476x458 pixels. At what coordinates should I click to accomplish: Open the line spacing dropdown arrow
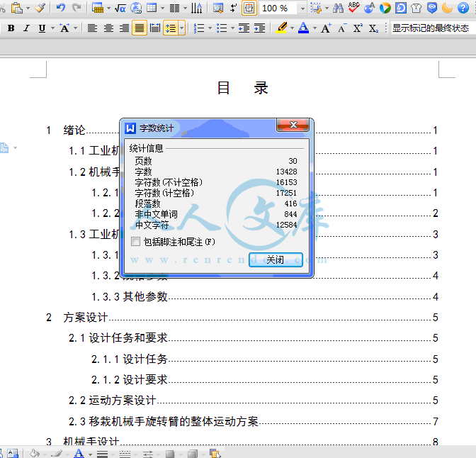pos(181,28)
